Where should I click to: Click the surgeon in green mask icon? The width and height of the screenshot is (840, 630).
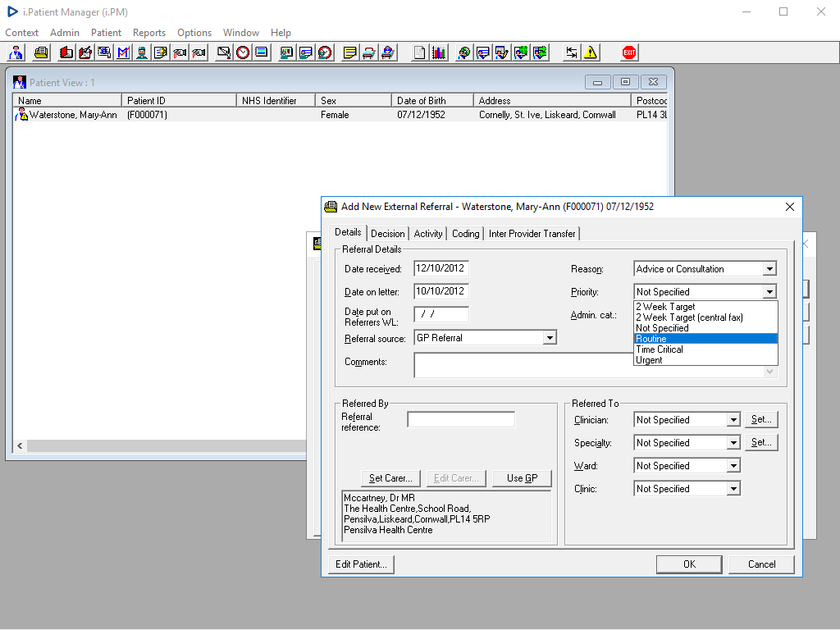(142, 52)
